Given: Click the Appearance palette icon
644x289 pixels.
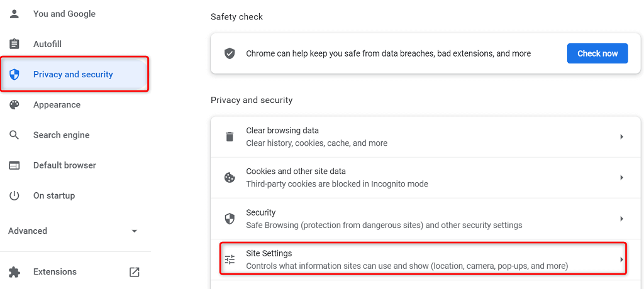Looking at the screenshot, I should [x=14, y=105].
